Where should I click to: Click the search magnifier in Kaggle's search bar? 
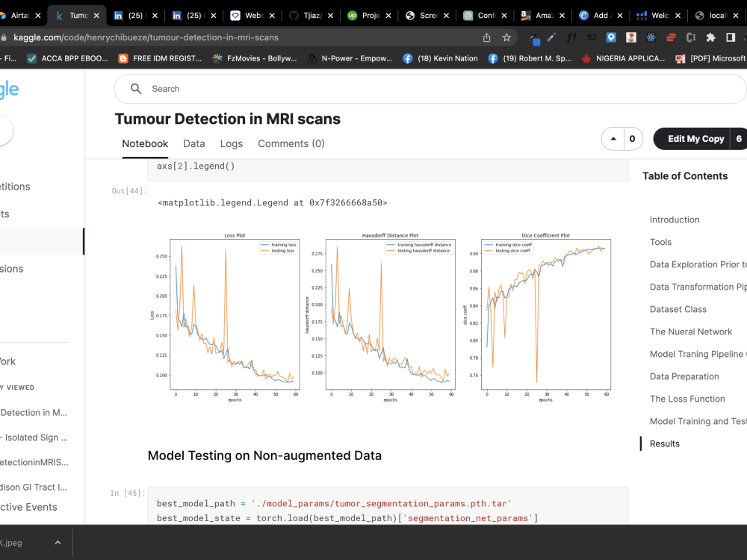coord(135,88)
